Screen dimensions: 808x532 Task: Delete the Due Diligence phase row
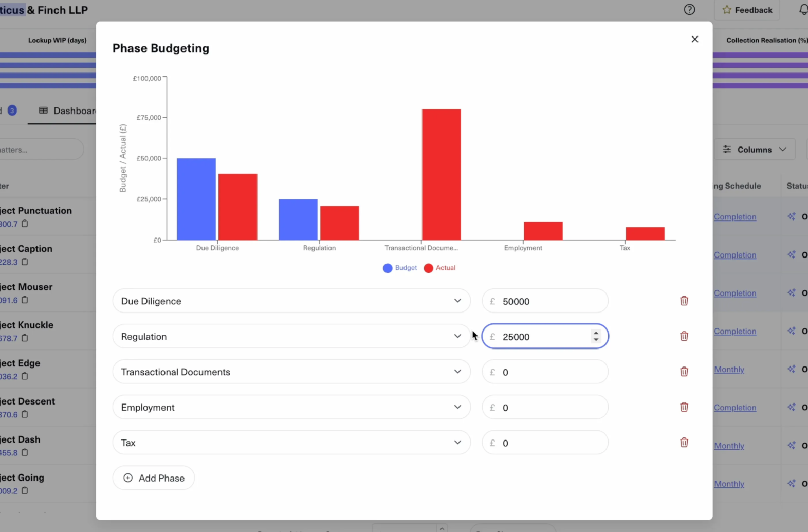coord(684,301)
